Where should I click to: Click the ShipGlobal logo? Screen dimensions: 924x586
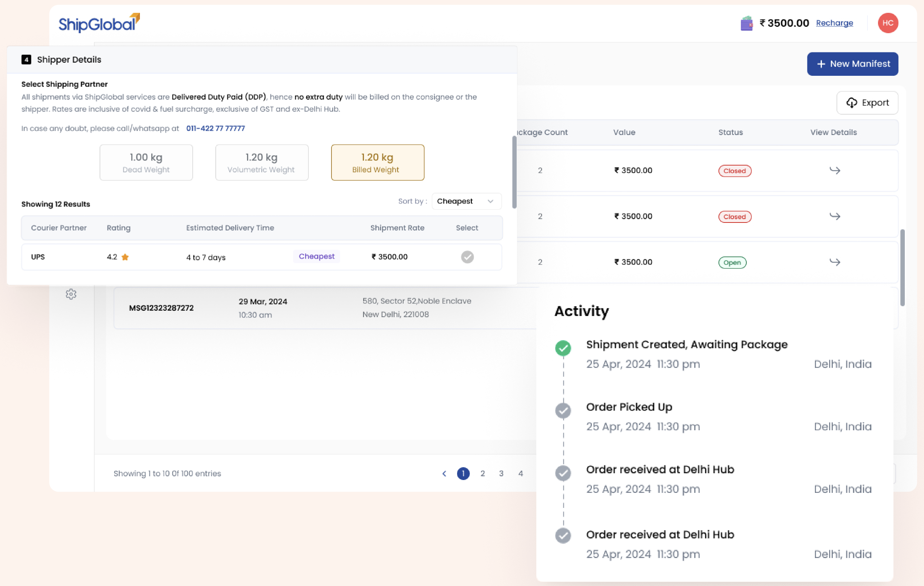point(99,23)
